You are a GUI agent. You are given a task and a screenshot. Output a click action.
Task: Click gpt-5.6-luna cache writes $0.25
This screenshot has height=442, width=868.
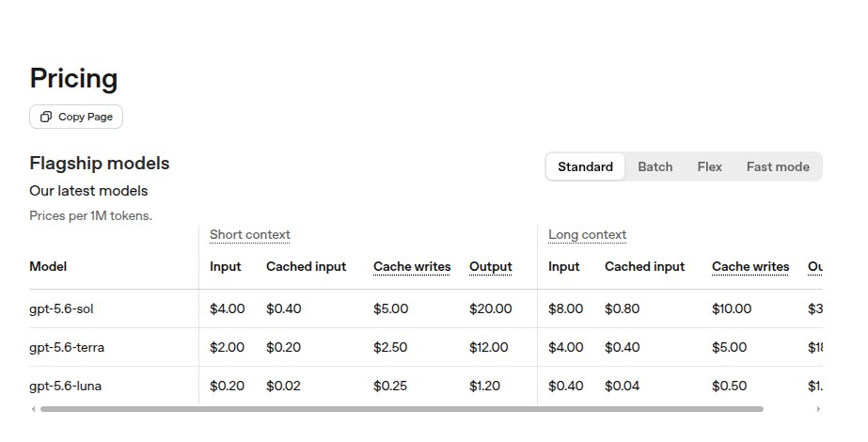[390, 387]
